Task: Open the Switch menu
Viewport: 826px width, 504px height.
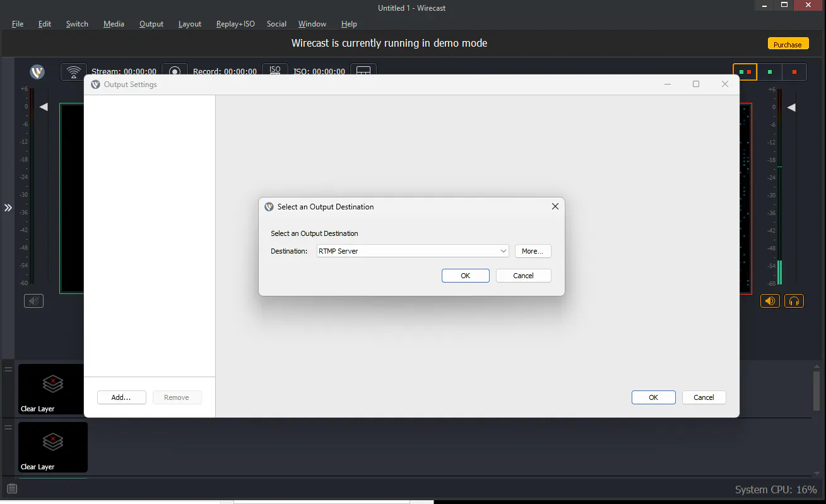Action: 77,24
